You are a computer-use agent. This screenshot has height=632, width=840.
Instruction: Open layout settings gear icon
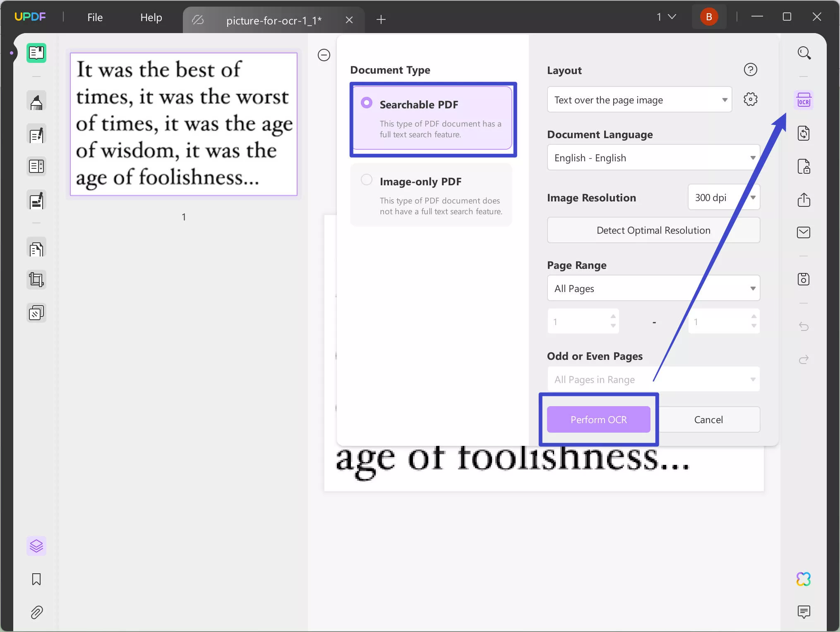(750, 99)
